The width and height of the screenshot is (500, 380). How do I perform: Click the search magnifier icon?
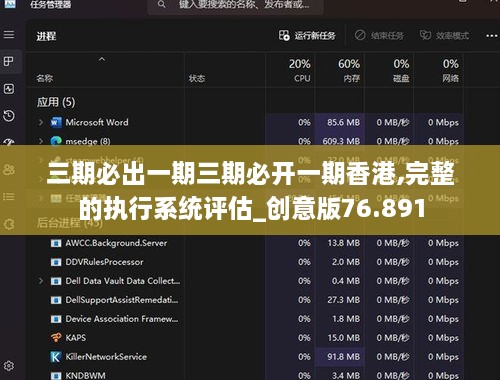tap(162, 4)
